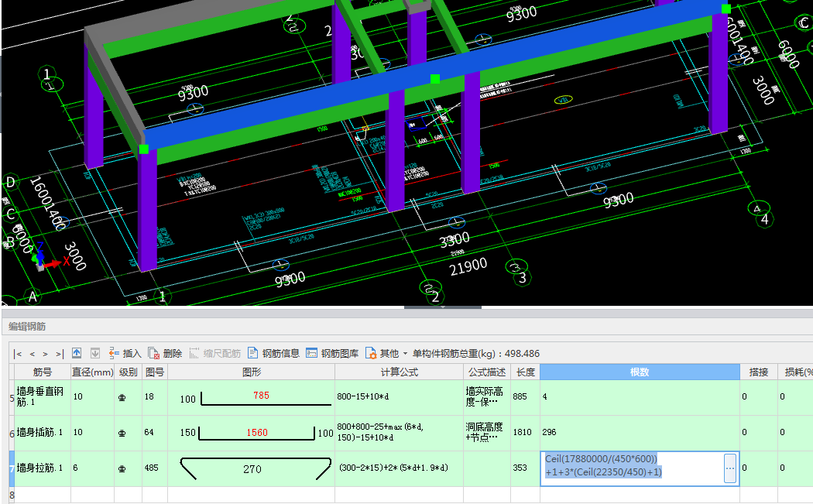Jump to last rebar record arrow
Viewport: 813px width, 504px height.
(59, 354)
